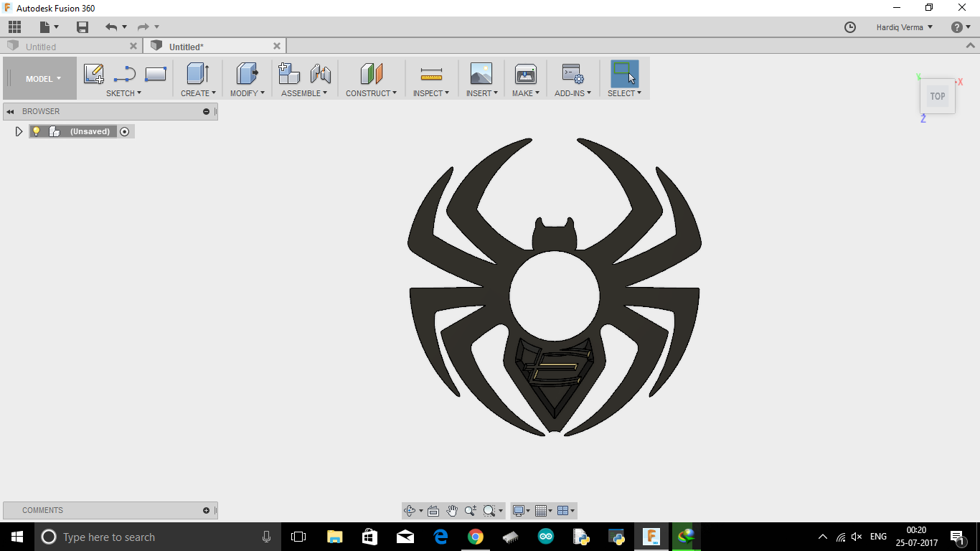Screen dimensions: 980x551
Task: Open the Job Status clock icon
Action: (x=850, y=27)
